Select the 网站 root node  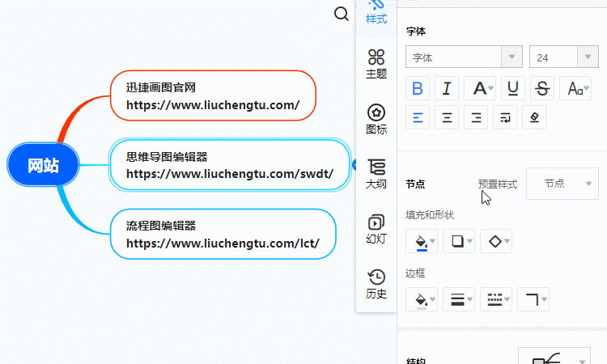click(x=43, y=165)
